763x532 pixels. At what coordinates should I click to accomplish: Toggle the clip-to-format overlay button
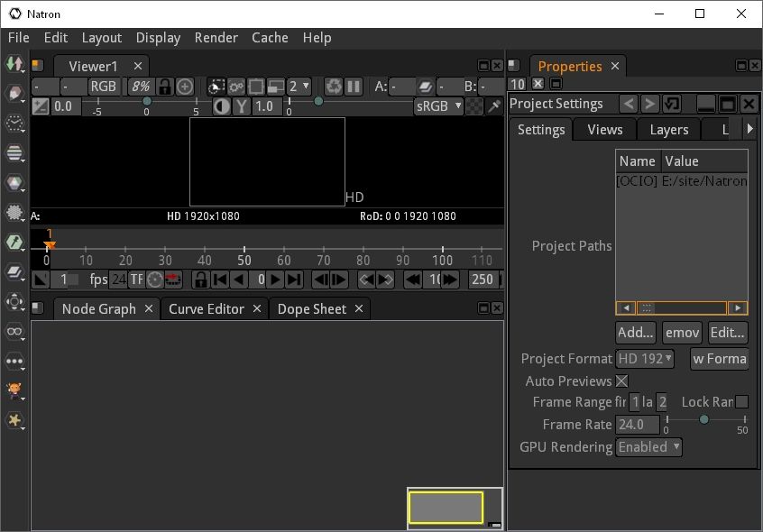275,87
